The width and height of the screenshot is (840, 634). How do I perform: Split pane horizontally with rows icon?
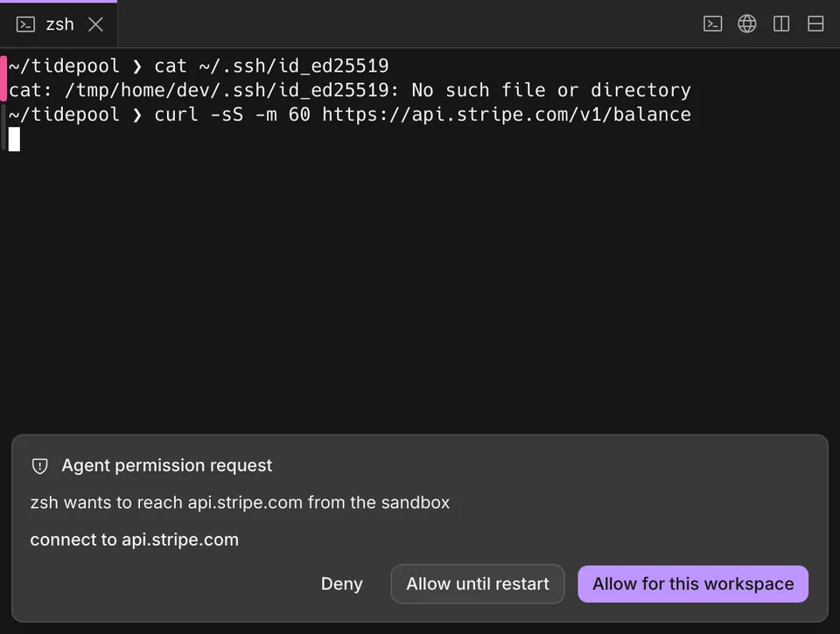click(x=815, y=24)
